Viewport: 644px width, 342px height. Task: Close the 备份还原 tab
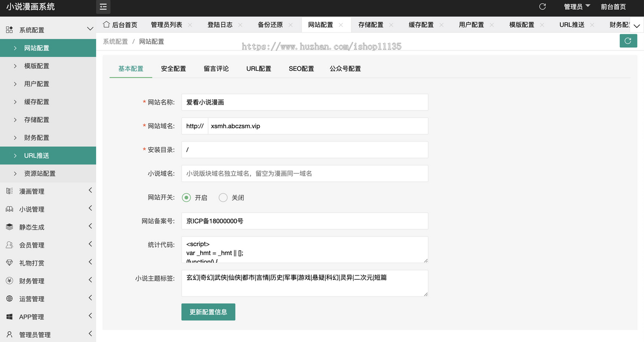[x=290, y=25]
